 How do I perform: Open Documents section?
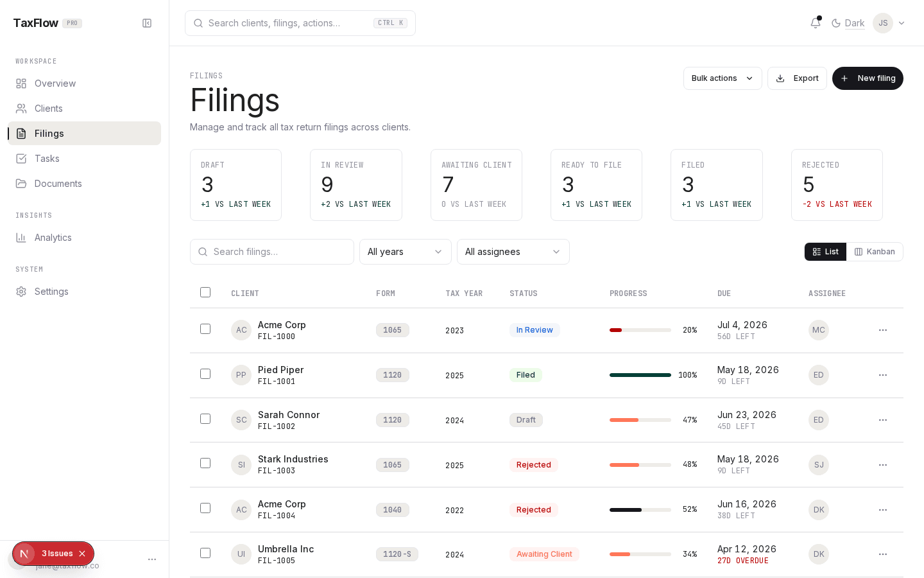(84, 184)
